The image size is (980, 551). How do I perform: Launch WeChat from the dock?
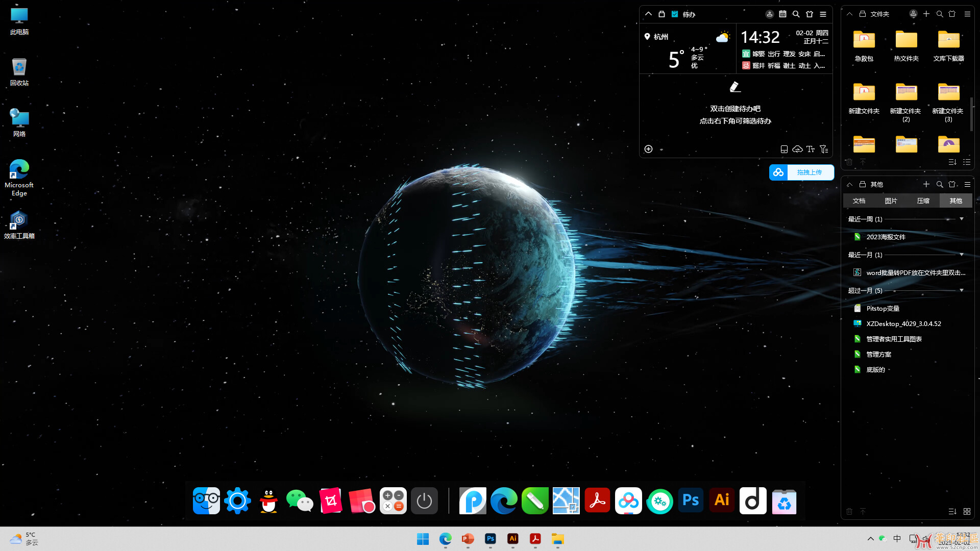[x=300, y=501]
